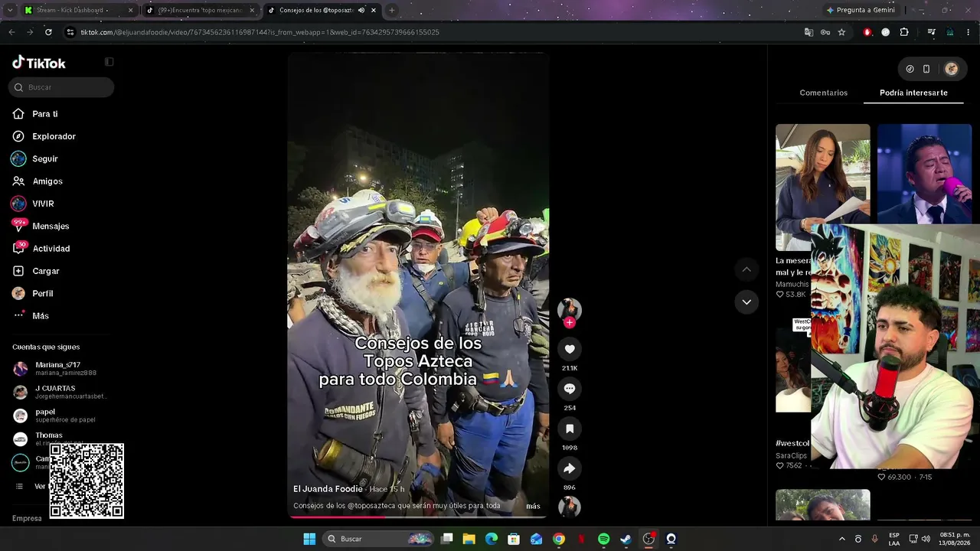Go to the next video with down arrow
Viewport: 980px width, 551px height.
point(746,302)
